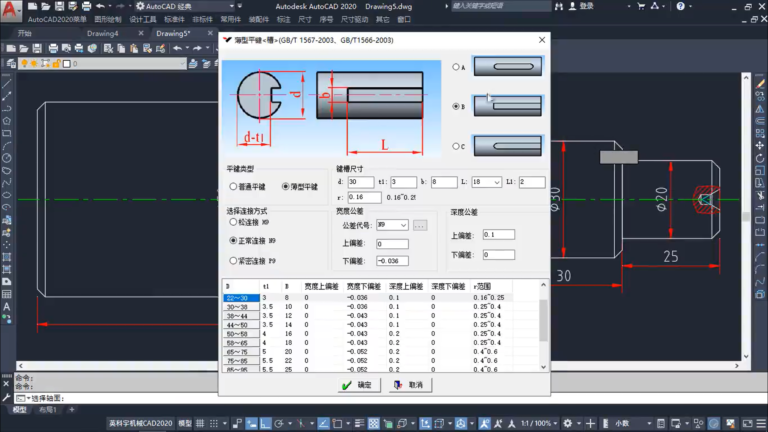Click the r radius input field
Image resolution: width=768 pixels, height=432 pixels.
(364, 197)
